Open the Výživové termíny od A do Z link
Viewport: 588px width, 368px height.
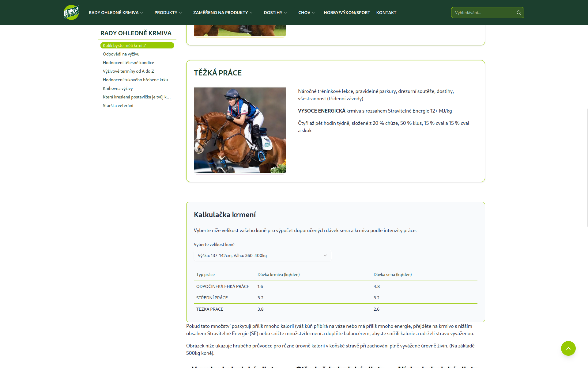[128, 71]
